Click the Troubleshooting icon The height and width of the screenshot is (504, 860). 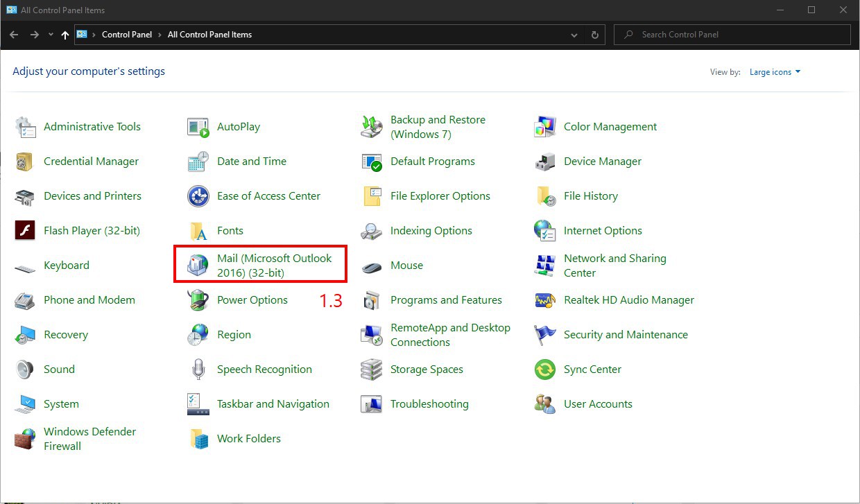pyautogui.click(x=372, y=404)
